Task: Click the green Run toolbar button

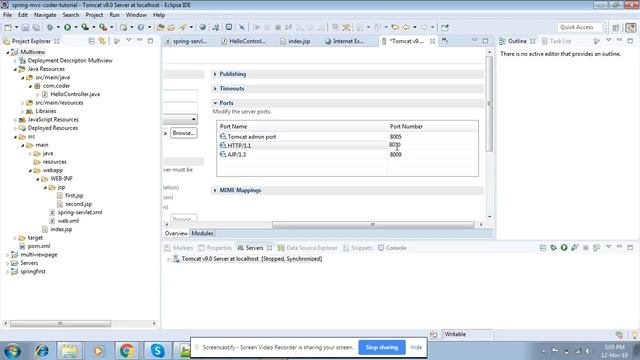Action: pyautogui.click(x=67, y=27)
